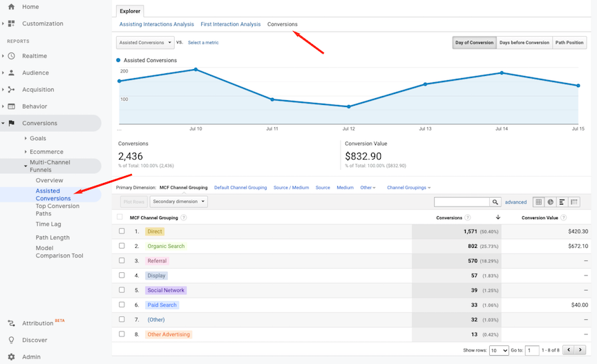Select the Conversions report tab
This screenshot has width=597, height=364.
pyautogui.click(x=282, y=24)
